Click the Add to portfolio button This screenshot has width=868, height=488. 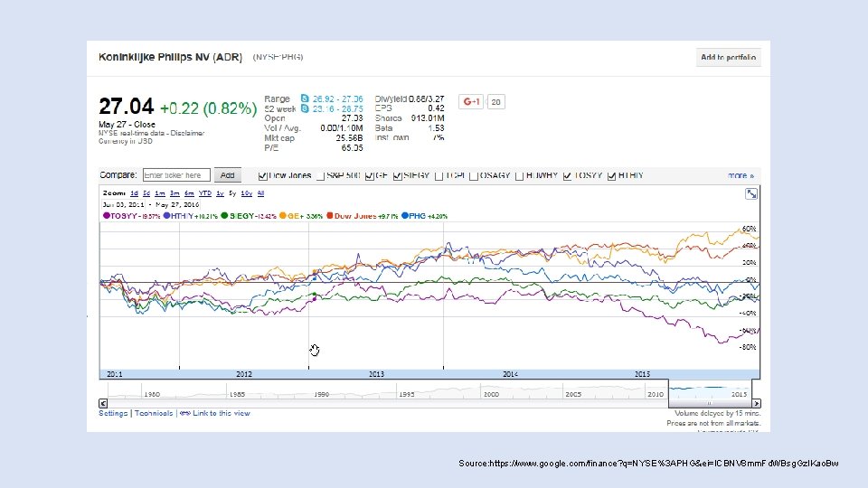tap(728, 58)
